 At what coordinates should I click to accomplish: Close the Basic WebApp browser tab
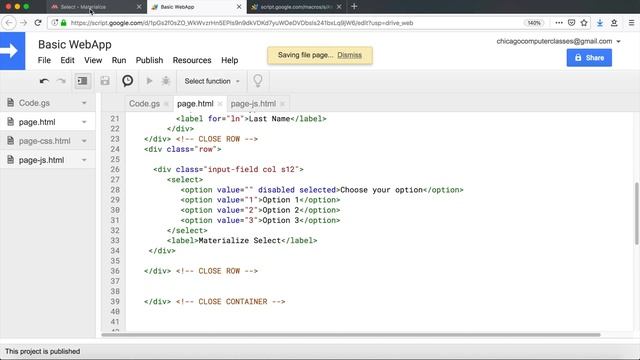coord(239,7)
